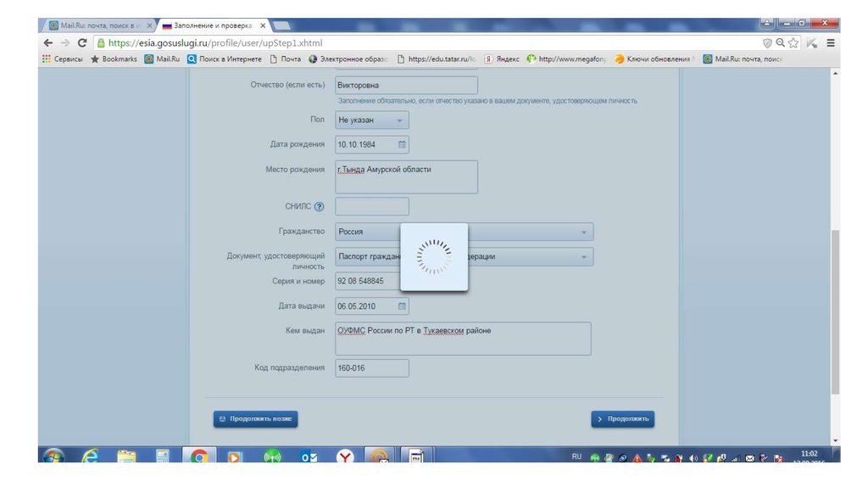Click the browser back arrow

[x=47, y=42]
